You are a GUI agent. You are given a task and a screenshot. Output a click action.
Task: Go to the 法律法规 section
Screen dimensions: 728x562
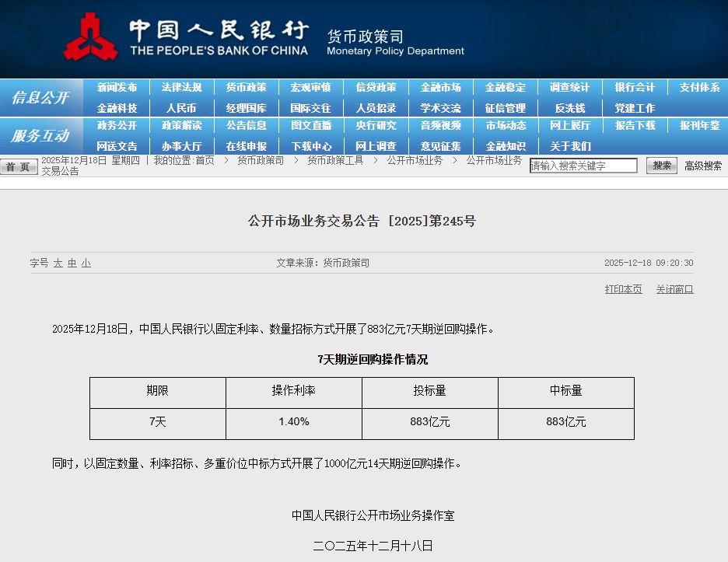pyautogui.click(x=181, y=88)
